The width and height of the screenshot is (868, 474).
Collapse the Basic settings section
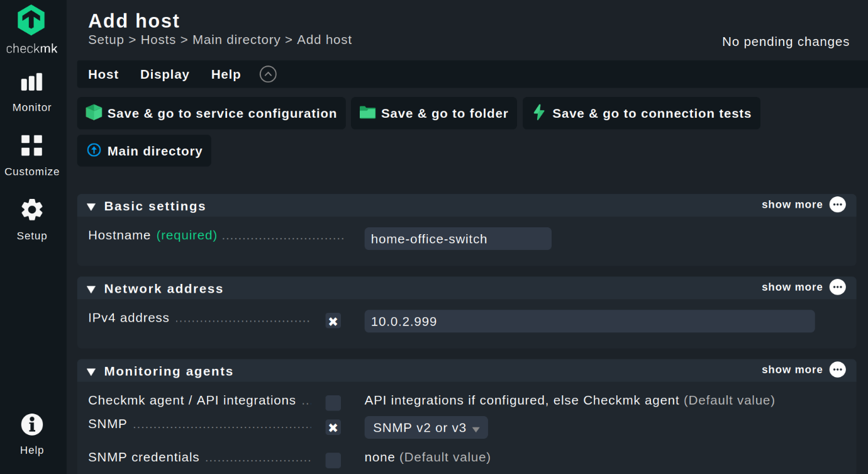pos(91,206)
